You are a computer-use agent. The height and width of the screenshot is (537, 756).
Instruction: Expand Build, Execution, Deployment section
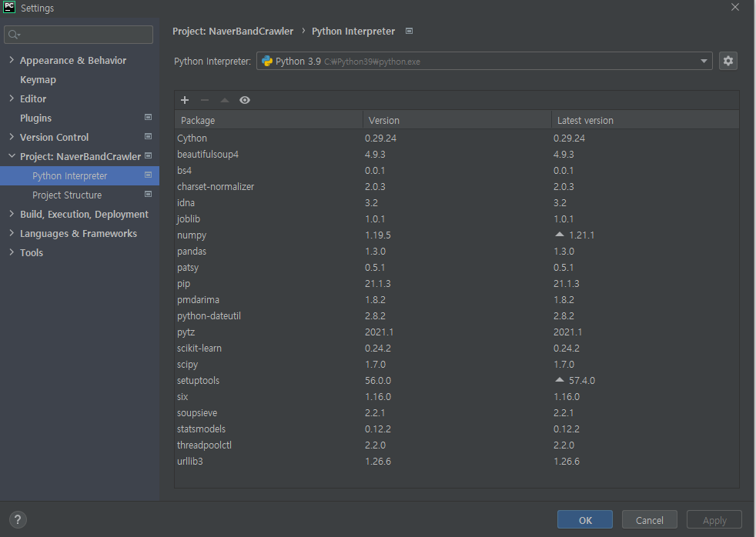tap(12, 214)
